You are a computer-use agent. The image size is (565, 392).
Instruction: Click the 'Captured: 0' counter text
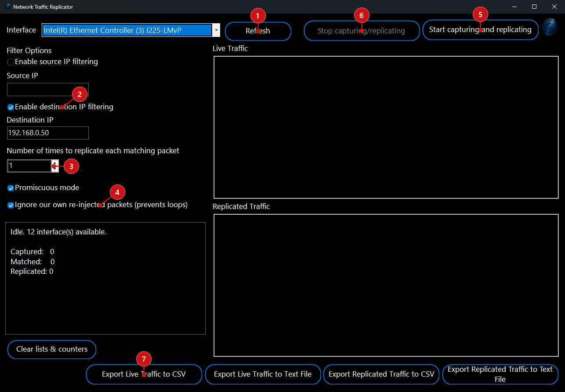pos(33,252)
